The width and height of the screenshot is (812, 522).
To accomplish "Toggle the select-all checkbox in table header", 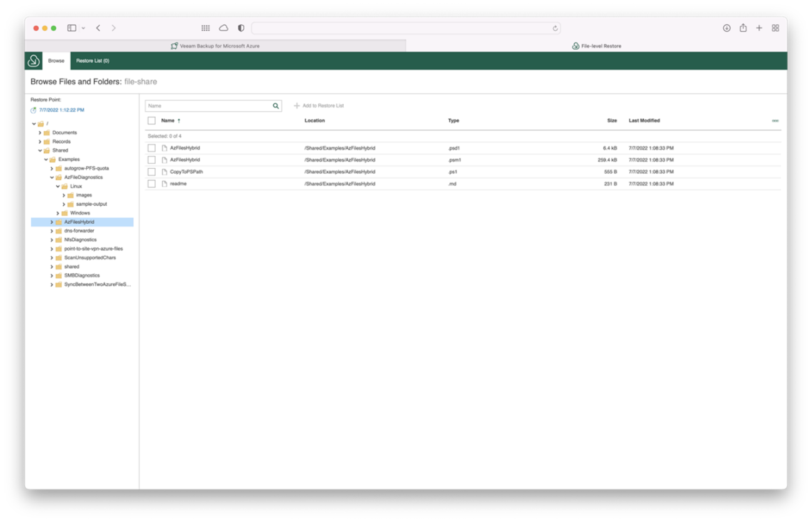I will coord(151,121).
